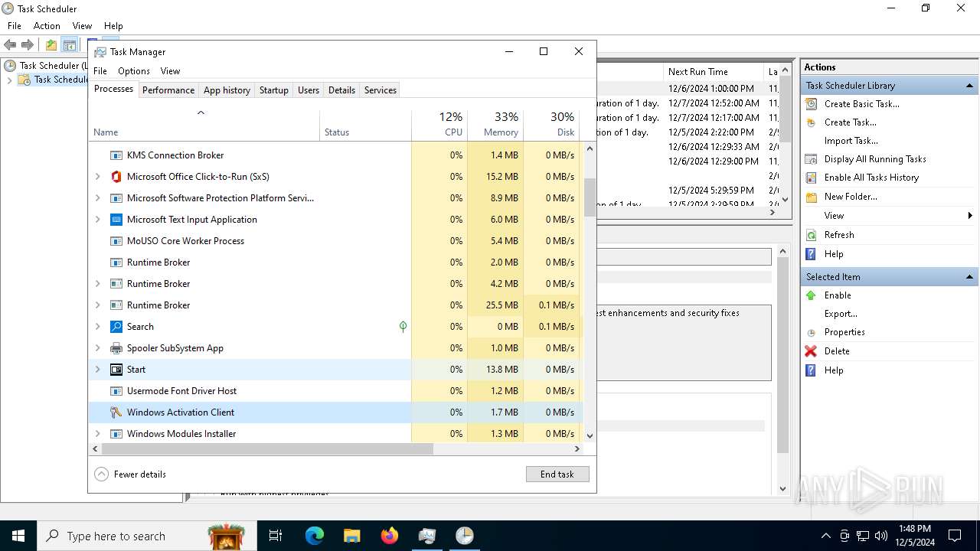Click Import Task in Actions pane

pyautogui.click(x=851, y=141)
